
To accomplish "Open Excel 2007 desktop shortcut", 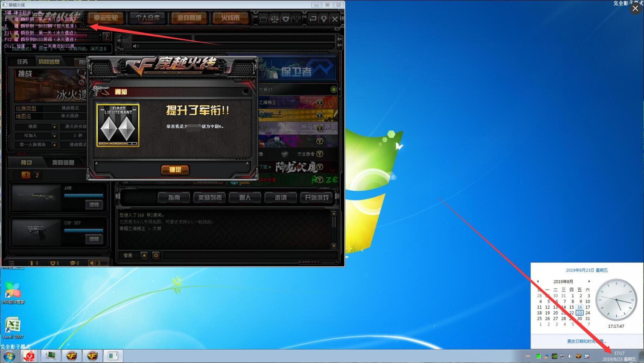I will (13, 328).
